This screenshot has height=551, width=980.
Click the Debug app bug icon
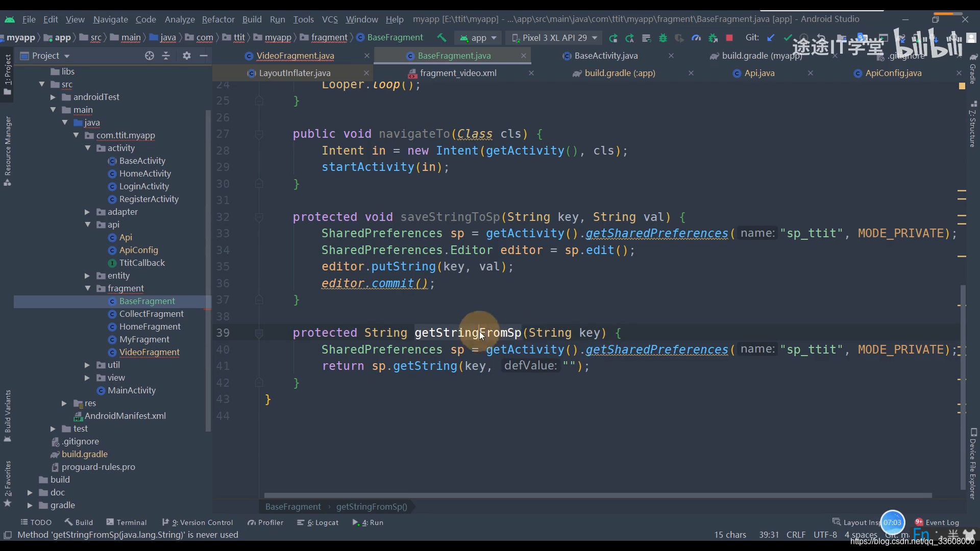[663, 38]
